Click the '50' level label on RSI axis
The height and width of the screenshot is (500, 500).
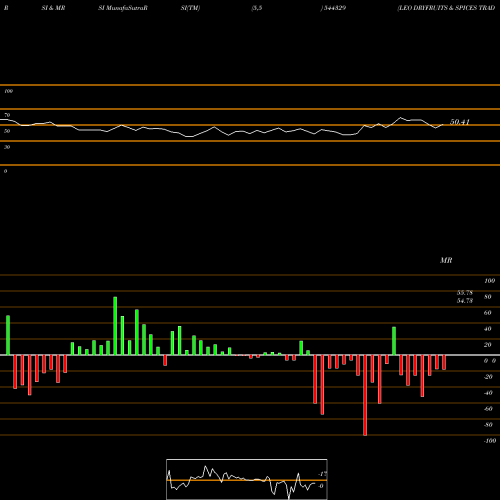[x=7, y=131]
